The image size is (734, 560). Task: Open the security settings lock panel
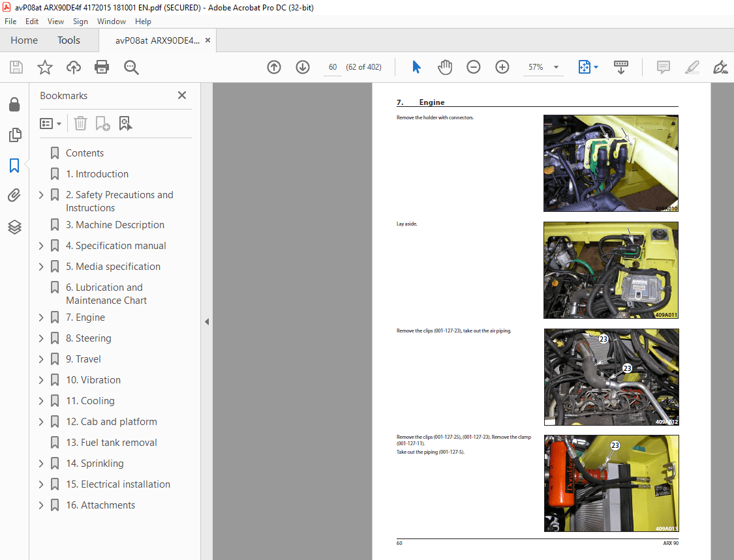coord(14,104)
